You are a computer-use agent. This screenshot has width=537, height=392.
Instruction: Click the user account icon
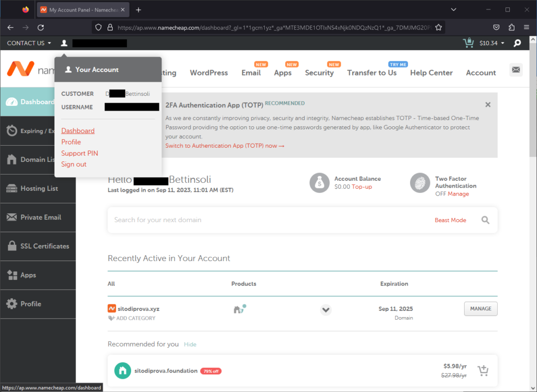point(64,43)
